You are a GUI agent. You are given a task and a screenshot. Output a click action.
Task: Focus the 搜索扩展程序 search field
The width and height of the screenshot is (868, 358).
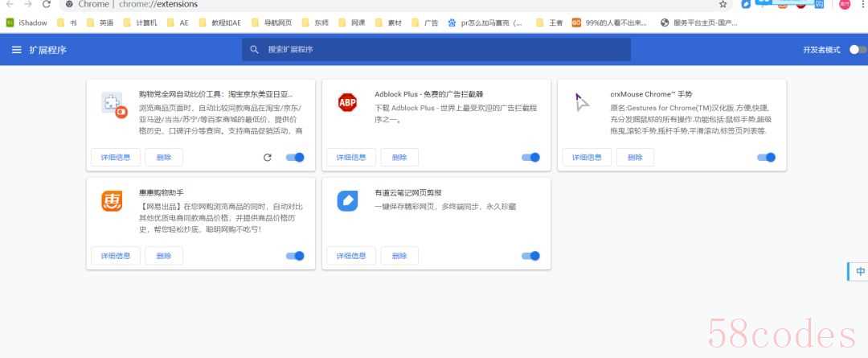point(436,50)
